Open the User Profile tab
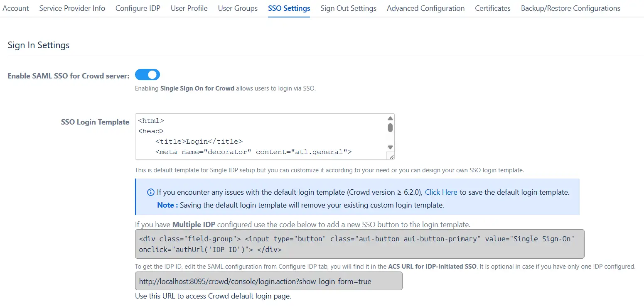644x306 pixels. (x=189, y=8)
